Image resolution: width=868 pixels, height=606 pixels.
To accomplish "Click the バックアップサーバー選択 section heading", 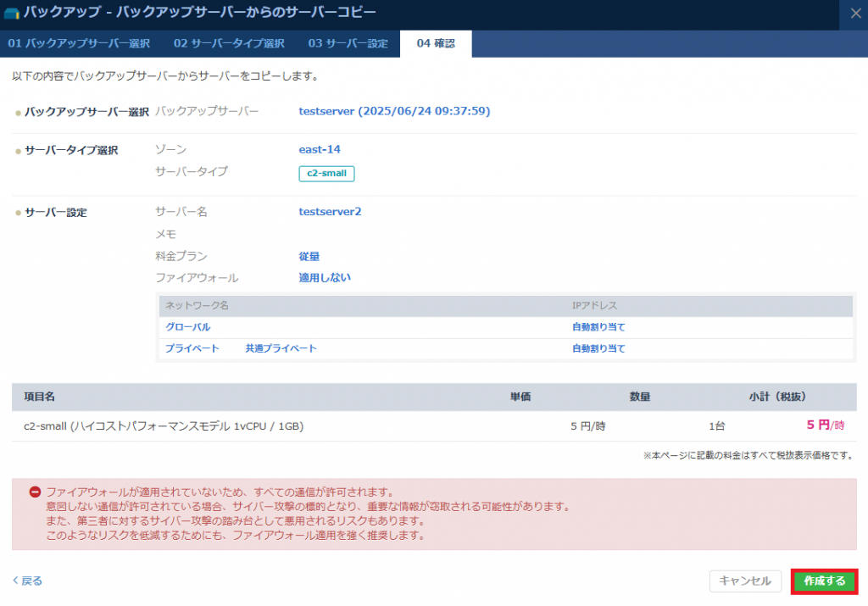I will (86, 112).
